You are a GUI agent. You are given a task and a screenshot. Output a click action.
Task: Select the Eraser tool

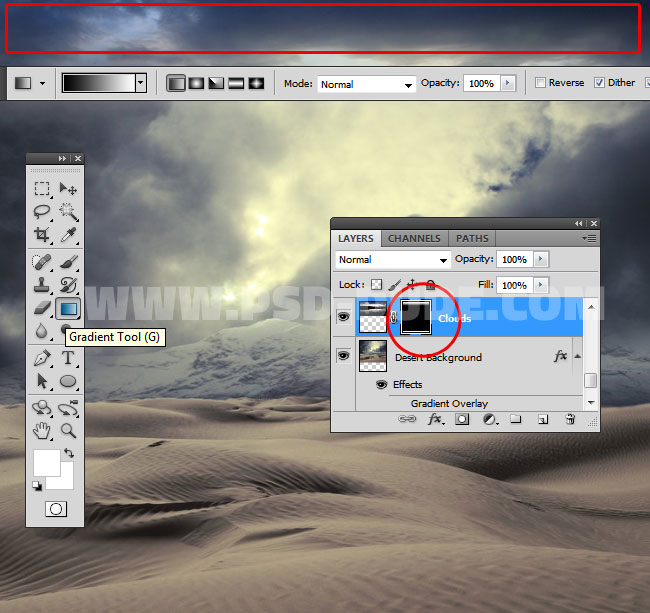(x=41, y=308)
